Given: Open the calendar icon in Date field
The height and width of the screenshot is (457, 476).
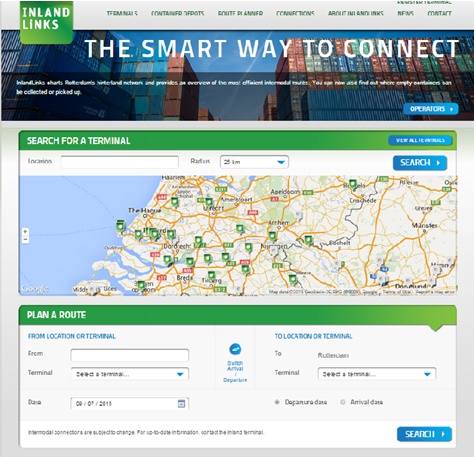Looking at the screenshot, I should (181, 403).
